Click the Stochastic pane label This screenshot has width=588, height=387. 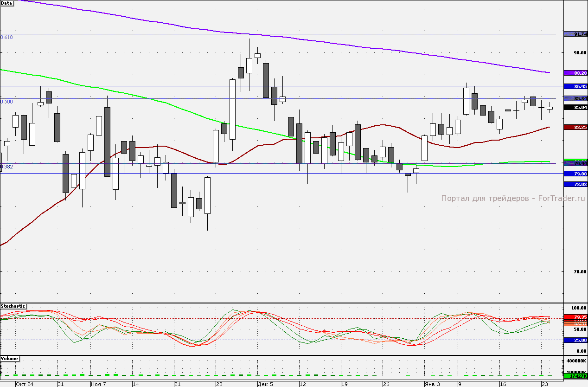coord(13,306)
